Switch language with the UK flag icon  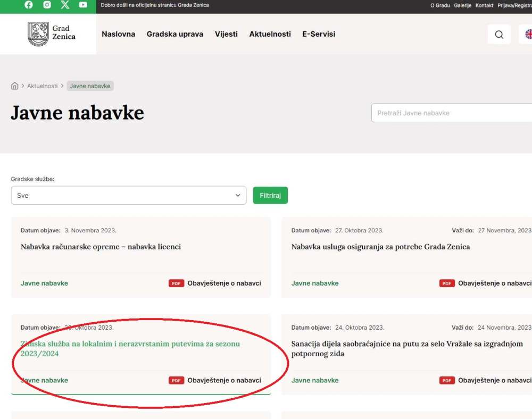[x=528, y=35]
